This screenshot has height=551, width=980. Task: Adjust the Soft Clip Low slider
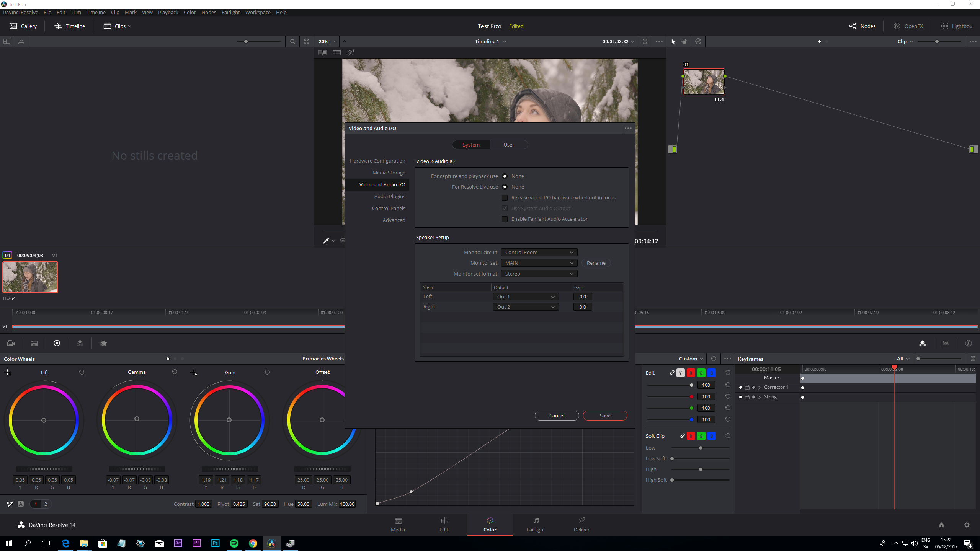click(700, 448)
